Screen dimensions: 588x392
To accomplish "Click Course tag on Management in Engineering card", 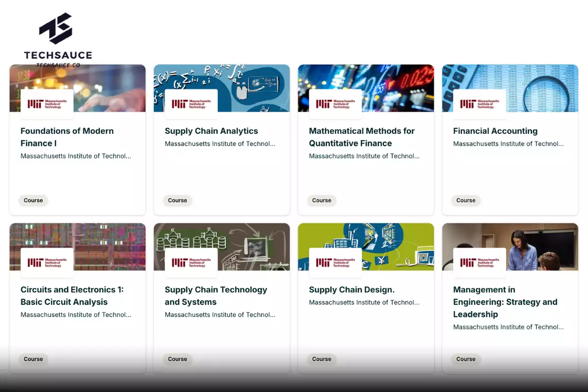I will 465,359.
